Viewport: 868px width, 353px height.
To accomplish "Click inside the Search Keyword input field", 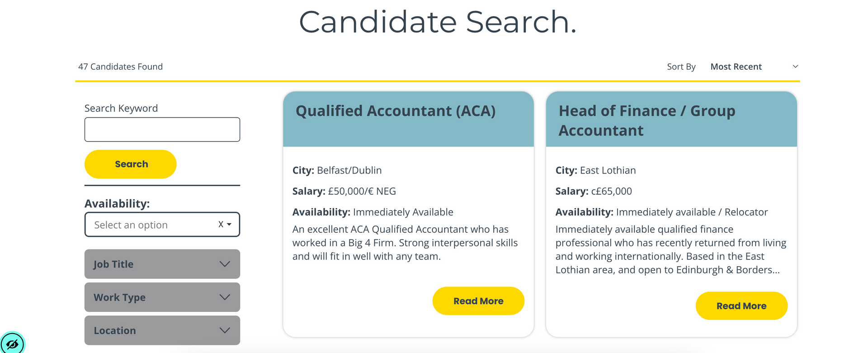I will (x=162, y=129).
